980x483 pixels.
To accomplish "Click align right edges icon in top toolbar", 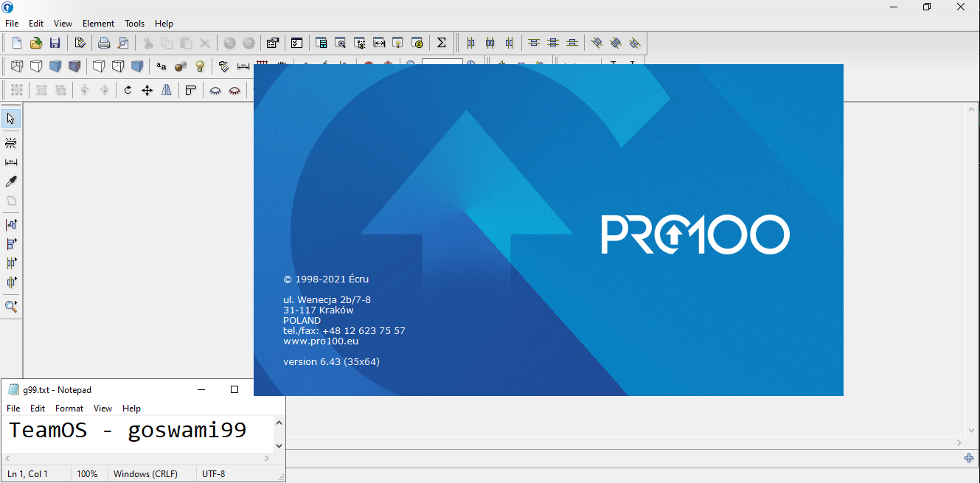I will pyautogui.click(x=510, y=43).
